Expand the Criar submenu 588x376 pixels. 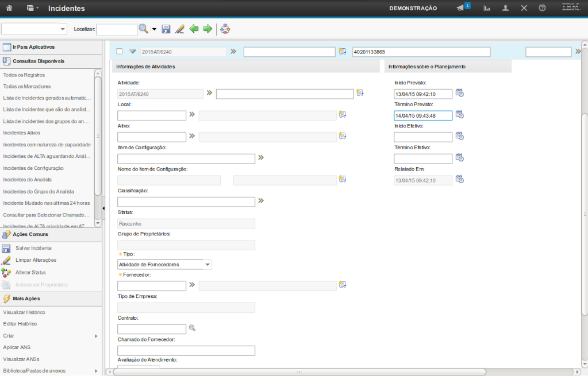(96, 336)
